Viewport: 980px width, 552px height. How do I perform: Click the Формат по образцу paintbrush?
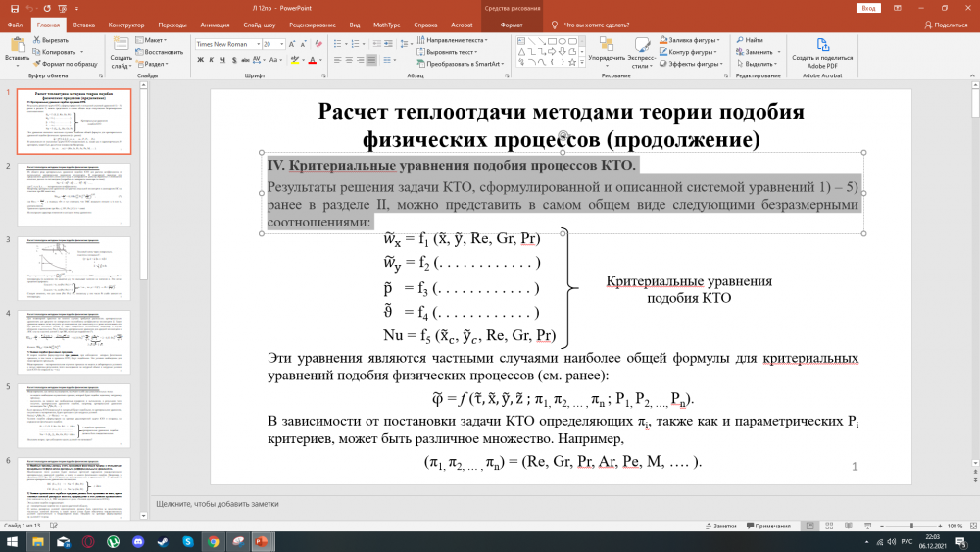(37, 64)
